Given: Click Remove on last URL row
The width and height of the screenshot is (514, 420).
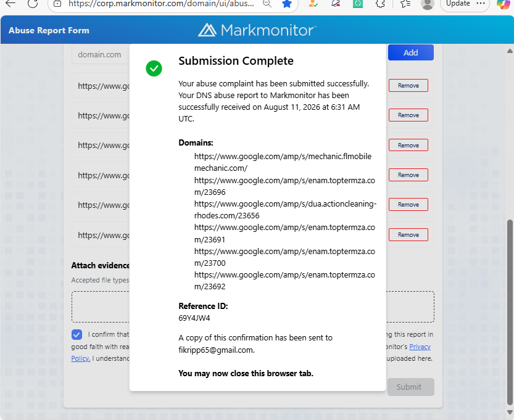Looking at the screenshot, I should pyautogui.click(x=408, y=234).
